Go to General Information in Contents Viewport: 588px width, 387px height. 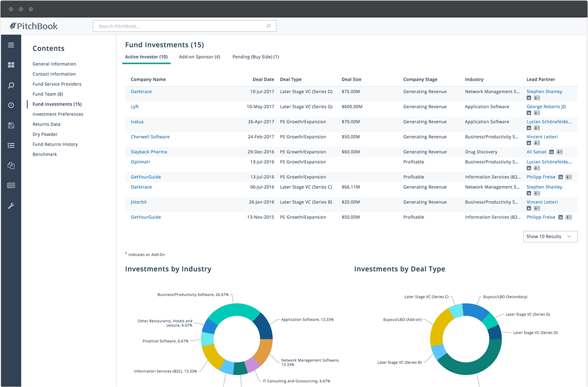(54, 64)
